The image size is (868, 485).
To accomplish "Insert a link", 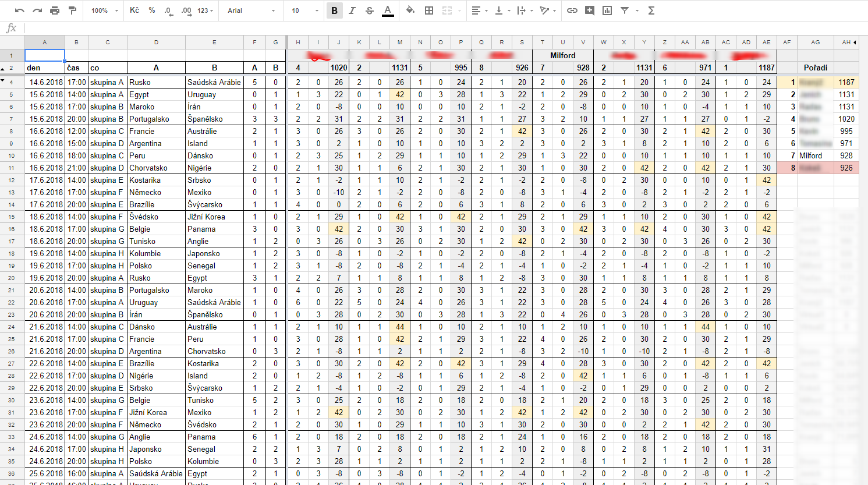I will 572,10.
